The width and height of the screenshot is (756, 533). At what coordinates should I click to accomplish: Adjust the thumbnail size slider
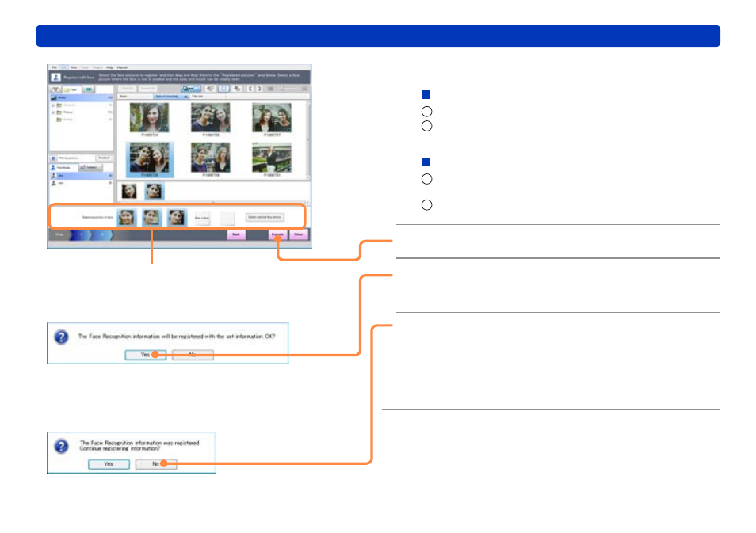point(288,89)
